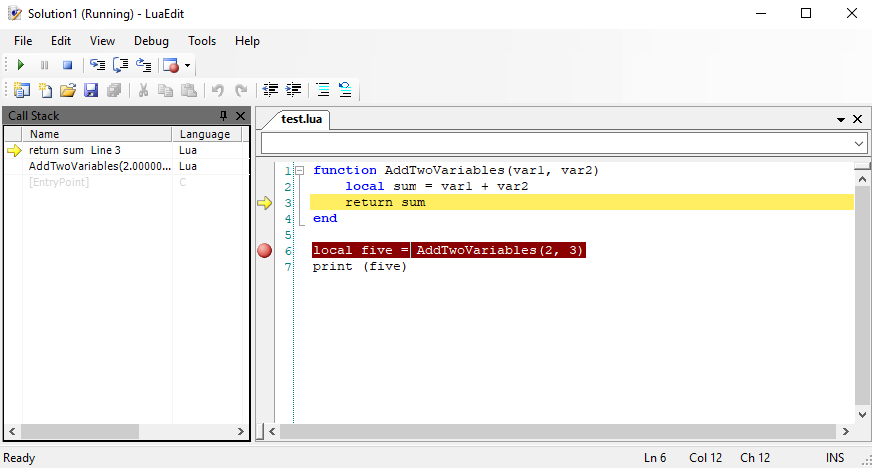Create a new file with page icon
The image size is (872, 468).
coord(45,90)
